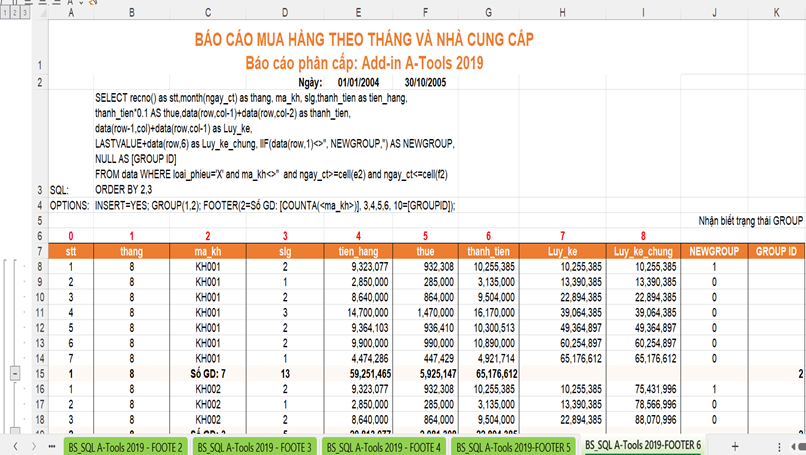
Task: Show outline level 1 grouping
Action: point(4,13)
